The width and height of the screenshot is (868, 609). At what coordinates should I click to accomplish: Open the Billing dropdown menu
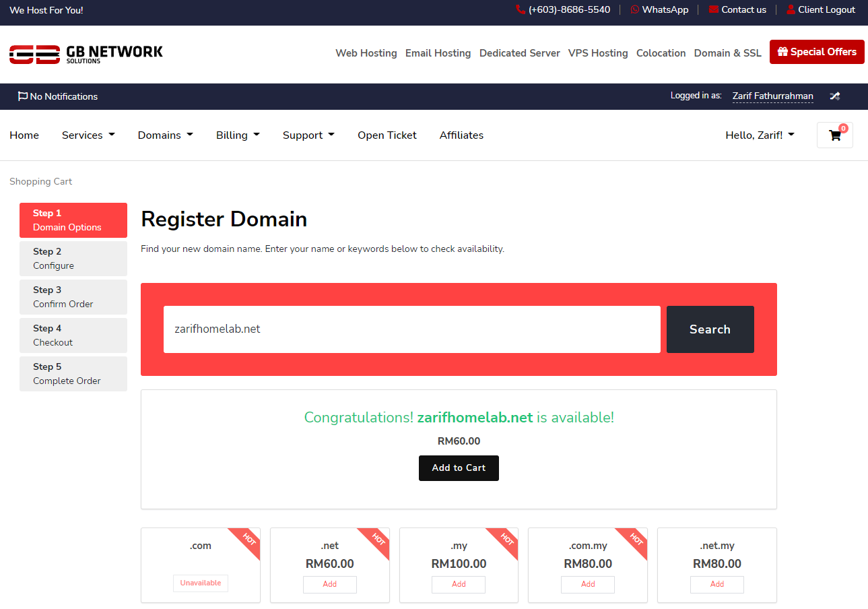click(238, 135)
